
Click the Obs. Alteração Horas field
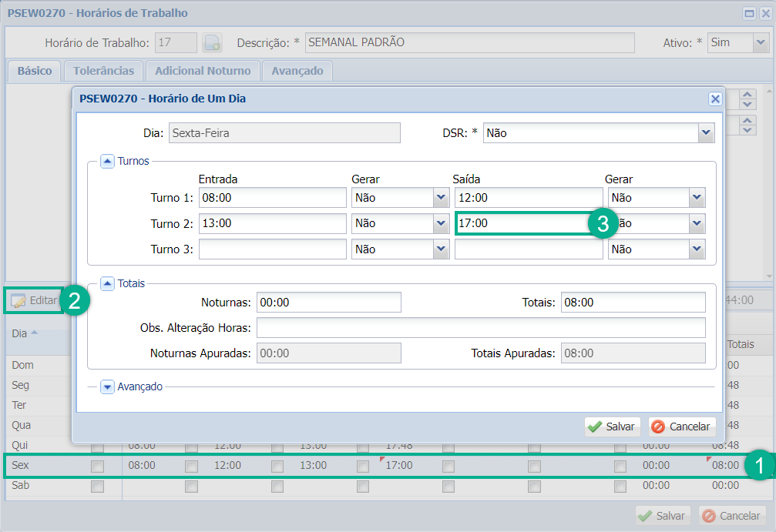tap(480, 328)
